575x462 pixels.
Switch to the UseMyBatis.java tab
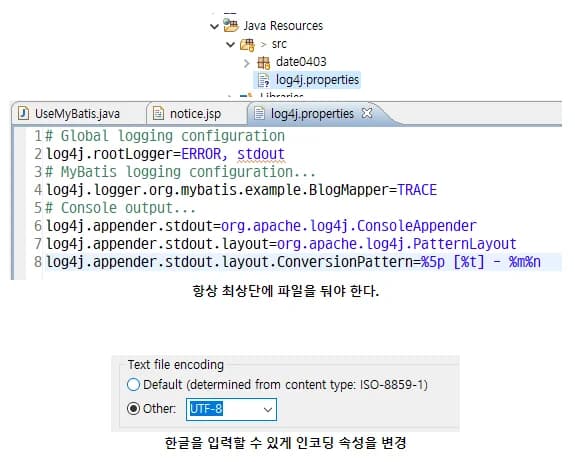tap(77, 114)
